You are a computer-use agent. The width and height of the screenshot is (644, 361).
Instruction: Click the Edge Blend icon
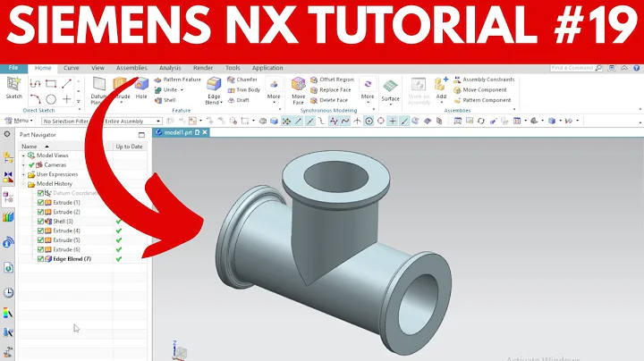[x=214, y=84]
